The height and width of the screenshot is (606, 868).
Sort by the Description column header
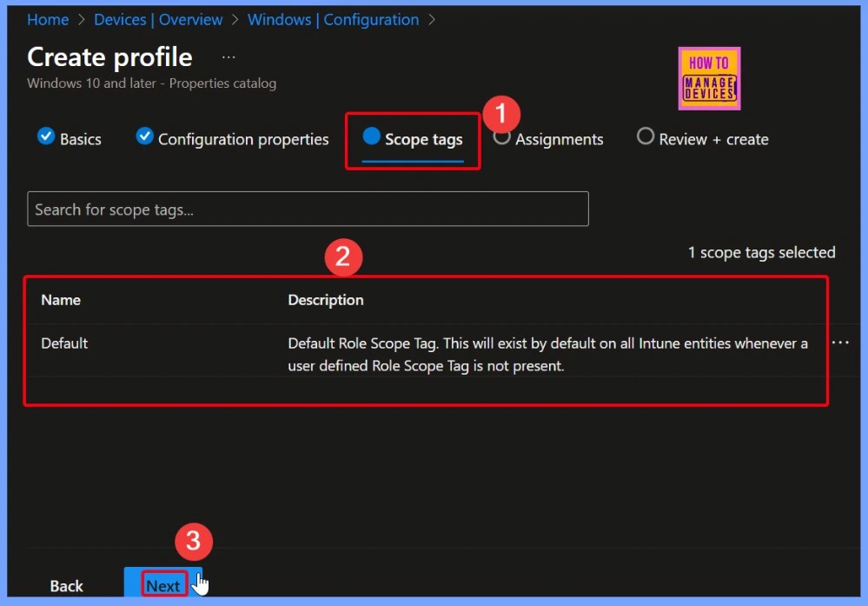click(x=326, y=300)
